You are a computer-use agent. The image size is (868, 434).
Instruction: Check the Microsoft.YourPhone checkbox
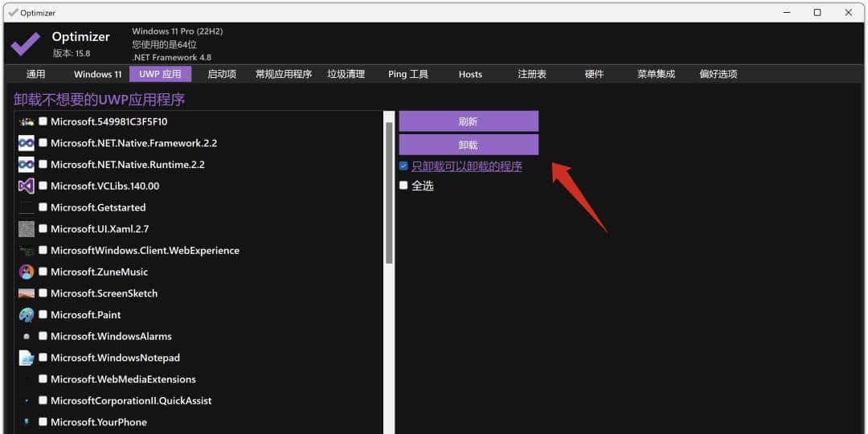coord(43,422)
